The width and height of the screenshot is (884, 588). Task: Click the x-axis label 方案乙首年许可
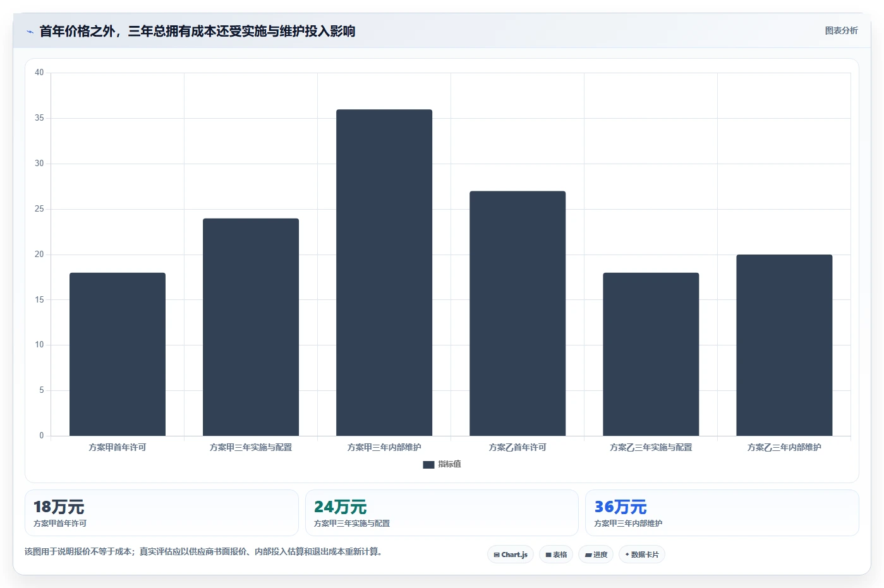tap(518, 447)
